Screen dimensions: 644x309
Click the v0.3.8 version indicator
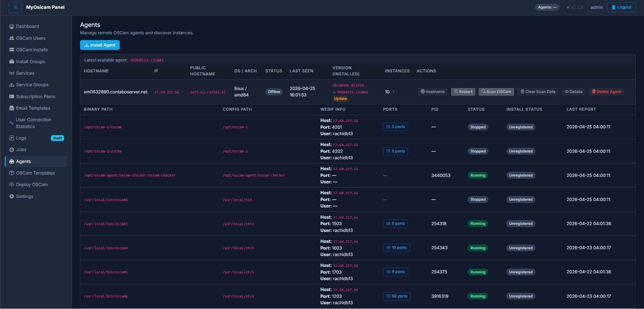(575, 7)
